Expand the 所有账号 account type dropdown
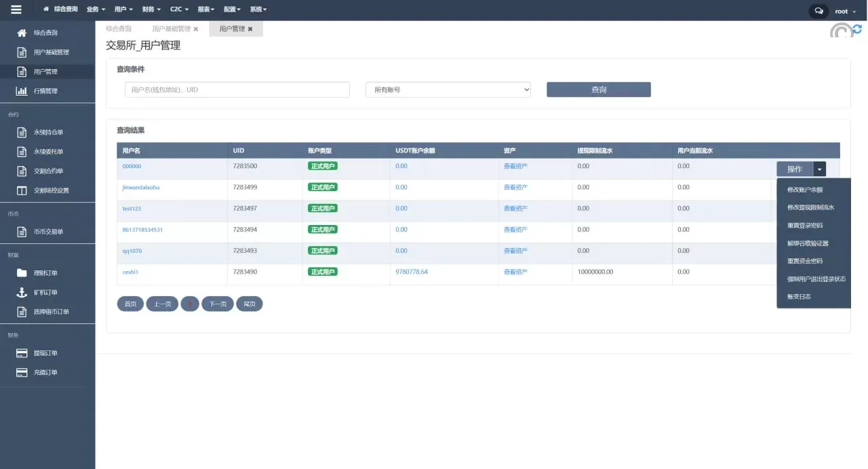The width and height of the screenshot is (868, 469). click(448, 89)
